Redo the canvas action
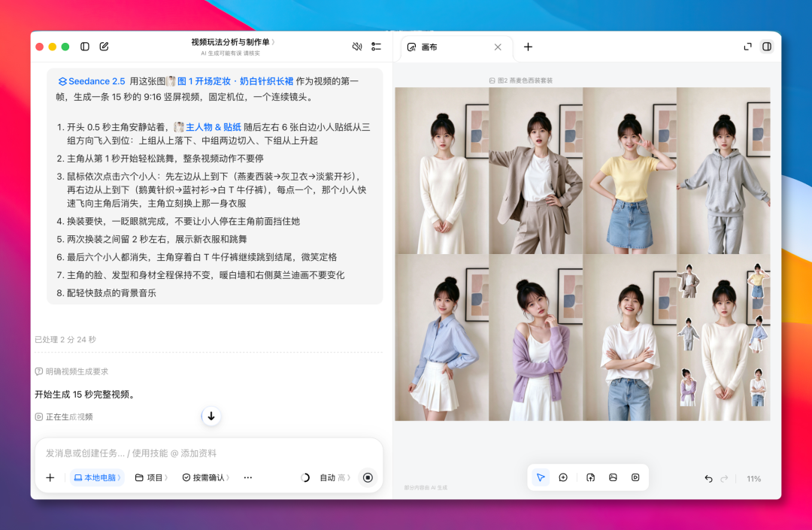This screenshot has width=812, height=530. pos(725,479)
